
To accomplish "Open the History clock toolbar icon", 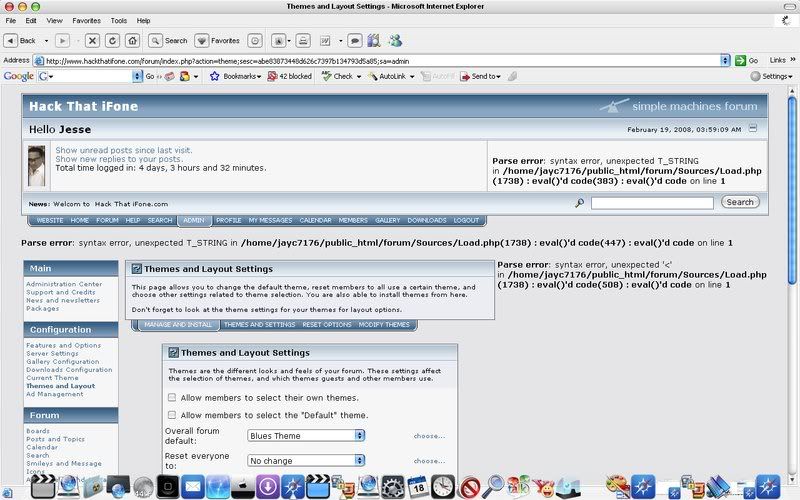I will click(255, 41).
